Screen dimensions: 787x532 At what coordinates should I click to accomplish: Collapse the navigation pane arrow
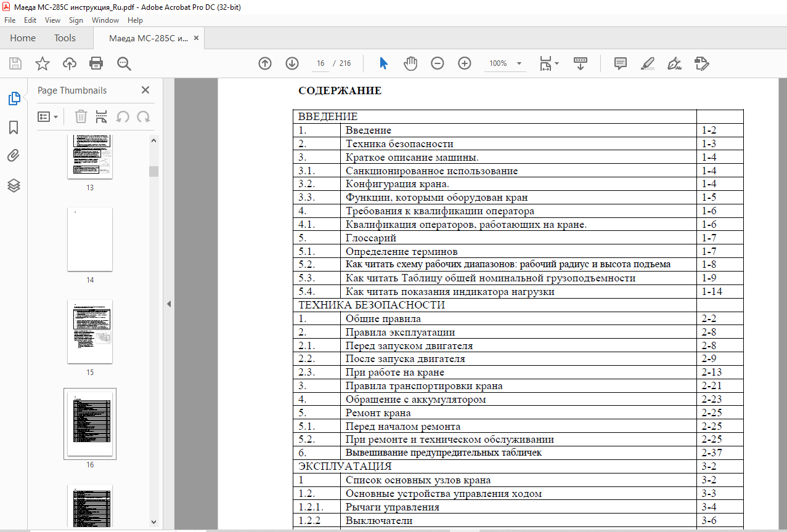pyautogui.click(x=168, y=304)
